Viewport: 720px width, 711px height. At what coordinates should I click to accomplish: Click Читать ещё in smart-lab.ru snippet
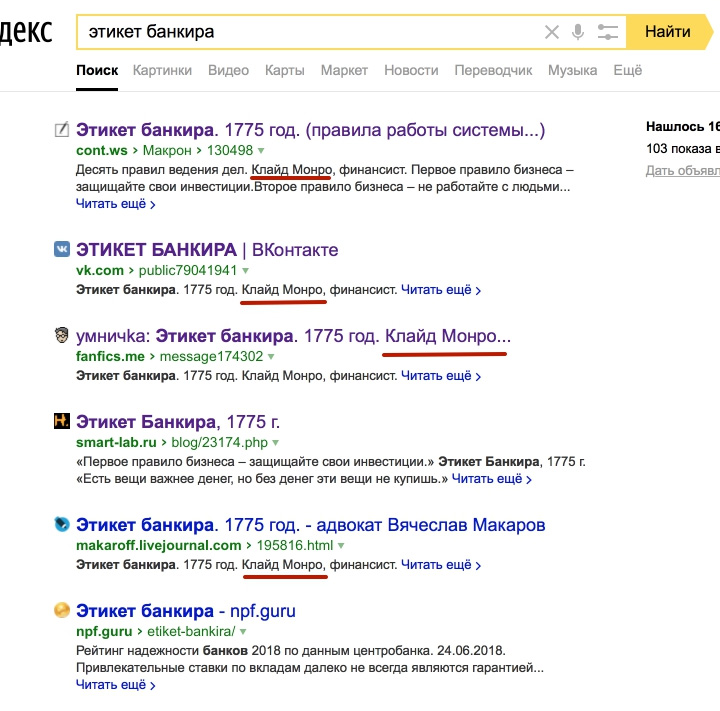click(x=491, y=479)
